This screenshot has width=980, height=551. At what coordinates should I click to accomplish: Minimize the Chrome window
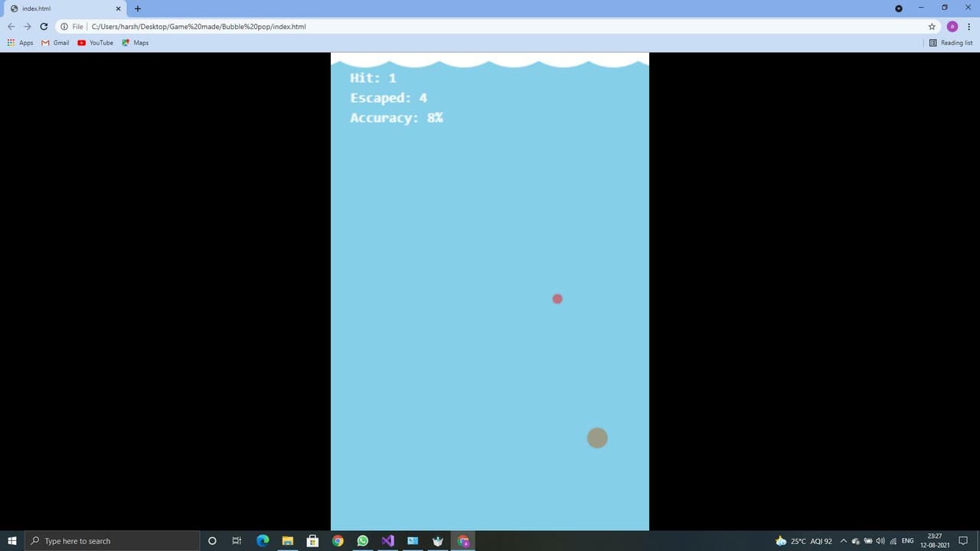pyautogui.click(x=921, y=8)
